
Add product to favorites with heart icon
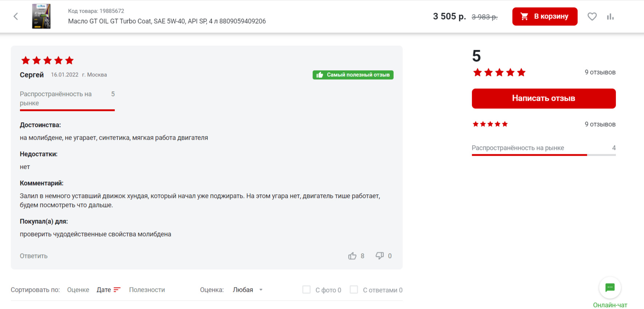pos(592,16)
